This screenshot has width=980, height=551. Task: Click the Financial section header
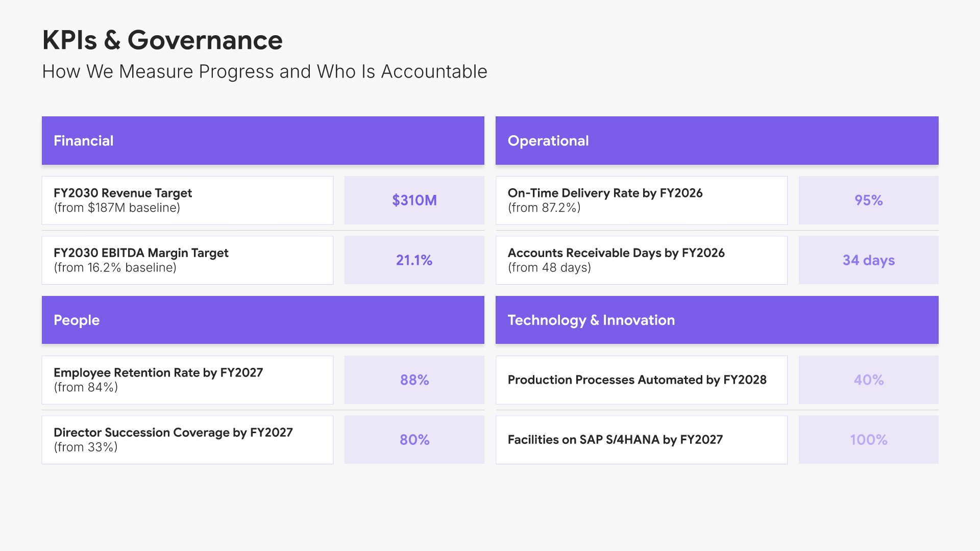click(263, 140)
